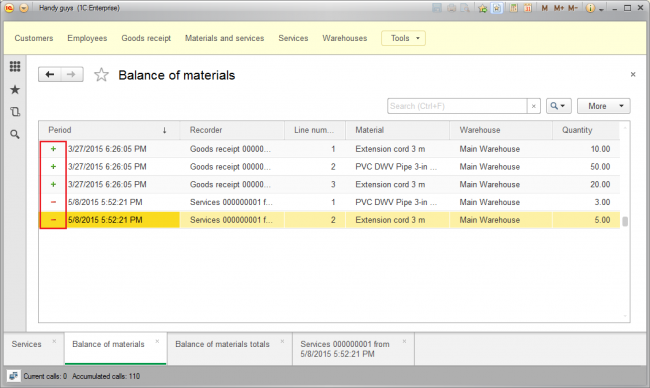Open the Materials and services section
This screenshot has height=388, width=650.
tap(224, 38)
